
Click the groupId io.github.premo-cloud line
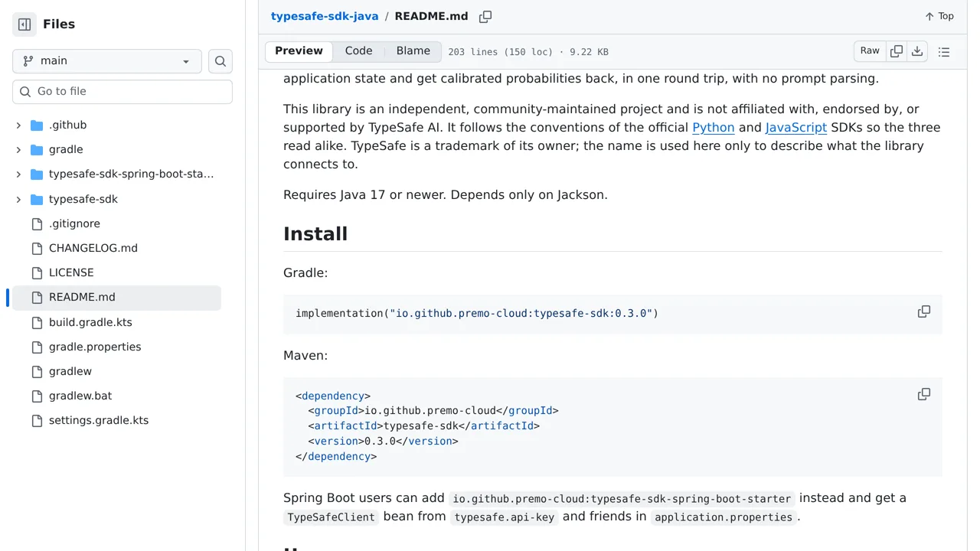[x=433, y=411]
